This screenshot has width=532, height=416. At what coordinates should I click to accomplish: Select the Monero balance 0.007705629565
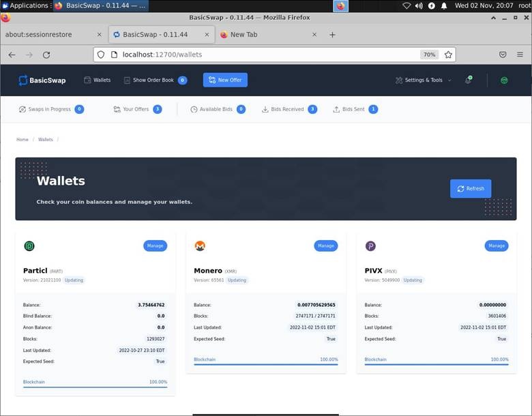(x=316, y=305)
